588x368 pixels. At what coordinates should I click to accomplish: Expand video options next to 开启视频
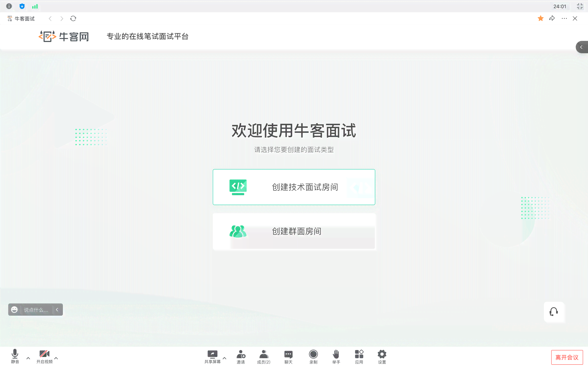point(56,358)
